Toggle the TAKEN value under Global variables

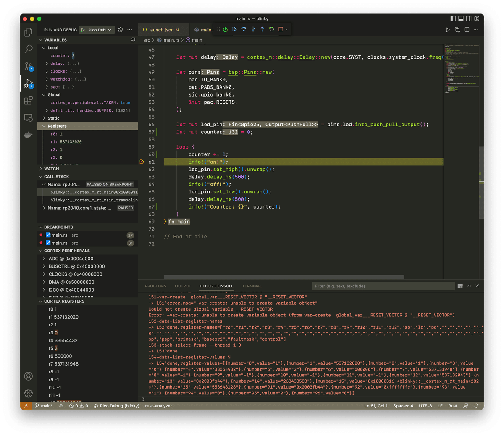pos(125,102)
